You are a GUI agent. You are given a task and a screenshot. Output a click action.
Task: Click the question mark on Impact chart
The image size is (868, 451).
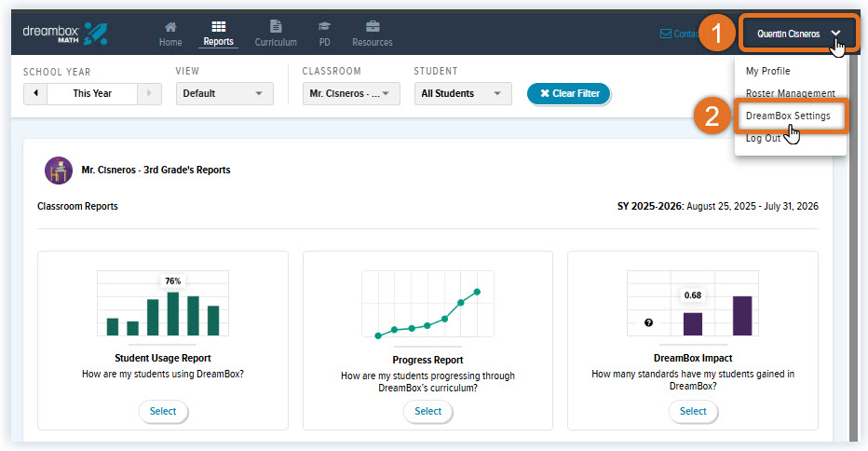point(649,322)
